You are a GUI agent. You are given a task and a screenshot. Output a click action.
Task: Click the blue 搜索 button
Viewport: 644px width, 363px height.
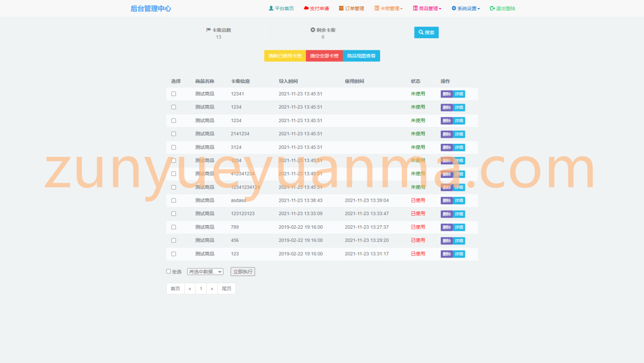point(426,32)
